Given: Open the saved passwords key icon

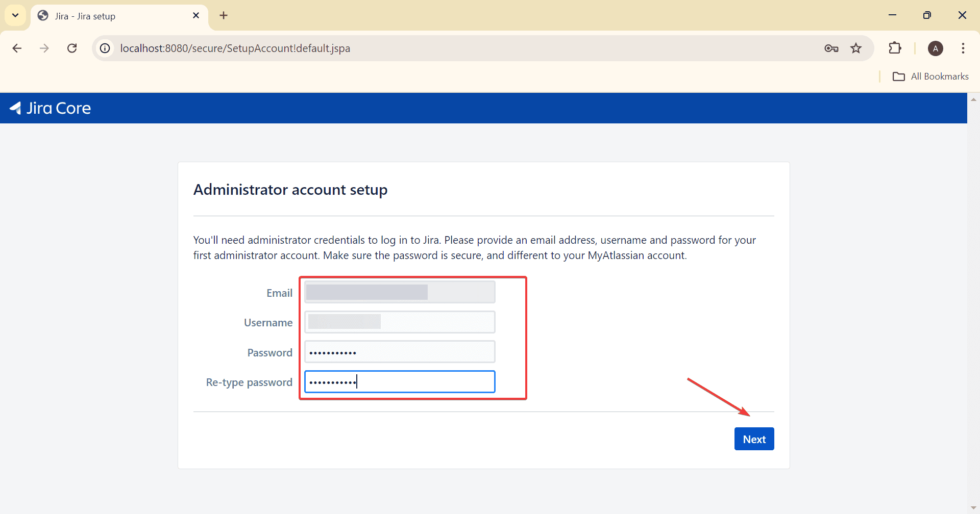Looking at the screenshot, I should coord(831,48).
